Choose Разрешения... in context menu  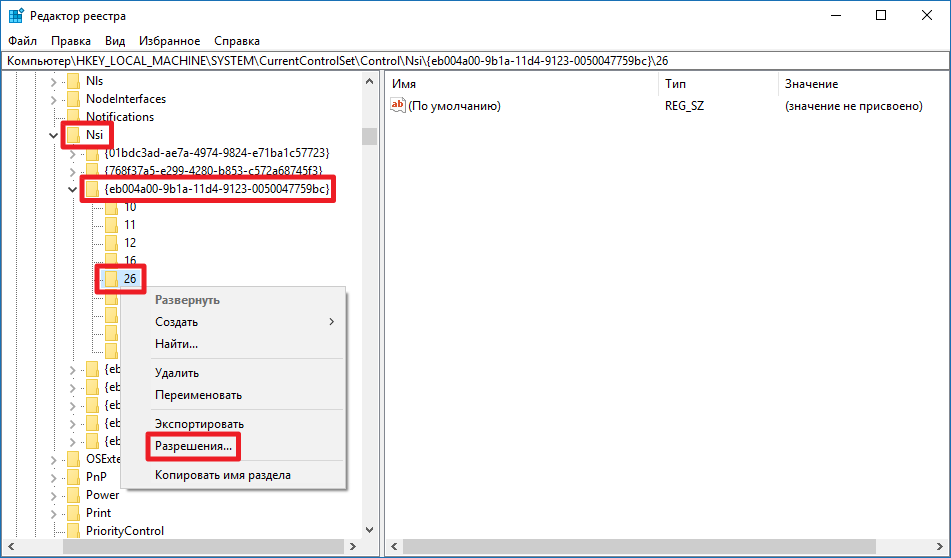coord(193,446)
